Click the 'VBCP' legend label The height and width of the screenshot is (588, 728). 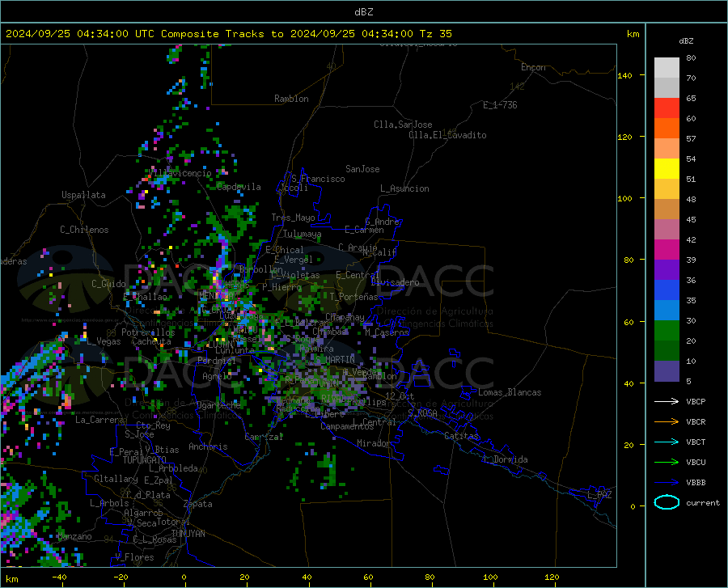click(696, 402)
